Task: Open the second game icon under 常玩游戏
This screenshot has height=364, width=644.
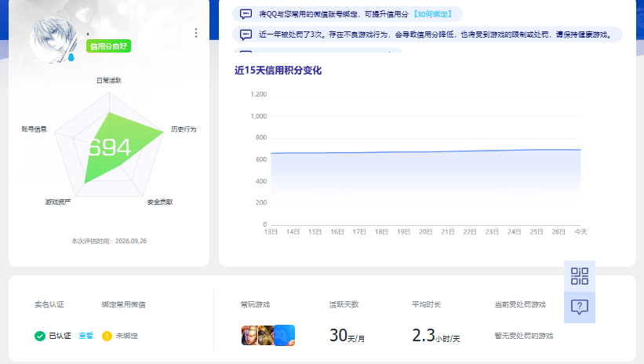Action: tap(265, 335)
